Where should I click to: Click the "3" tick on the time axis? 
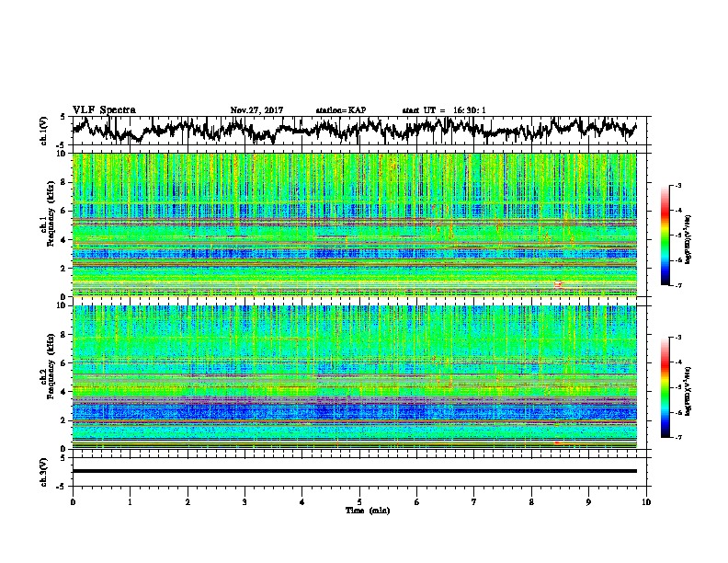(x=245, y=501)
